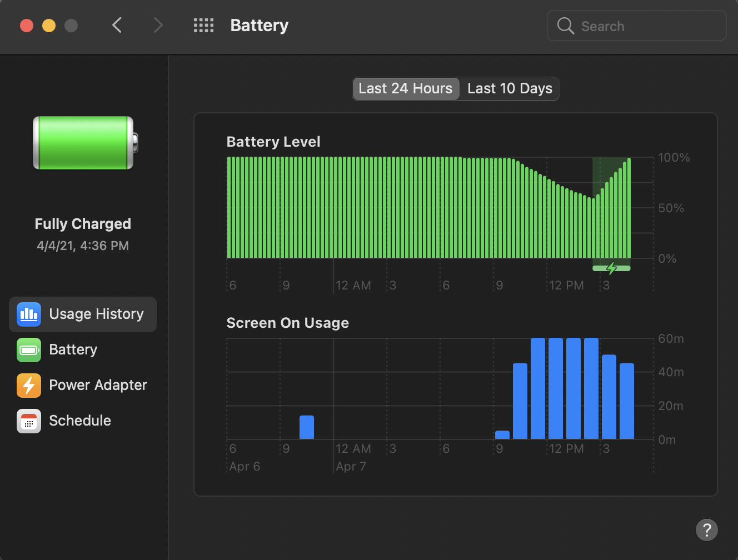
Task: Click the 20m axis label
Action: tap(671, 406)
